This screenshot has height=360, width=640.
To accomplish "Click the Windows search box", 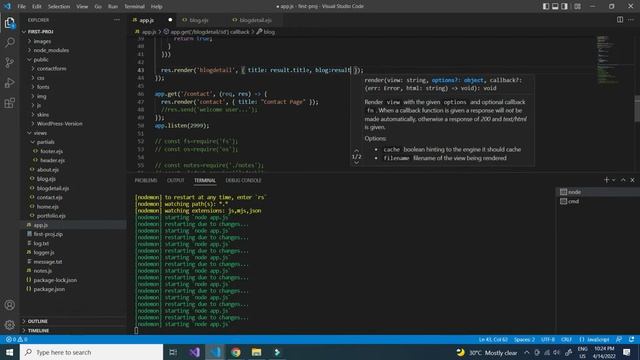I will (x=91, y=352).
